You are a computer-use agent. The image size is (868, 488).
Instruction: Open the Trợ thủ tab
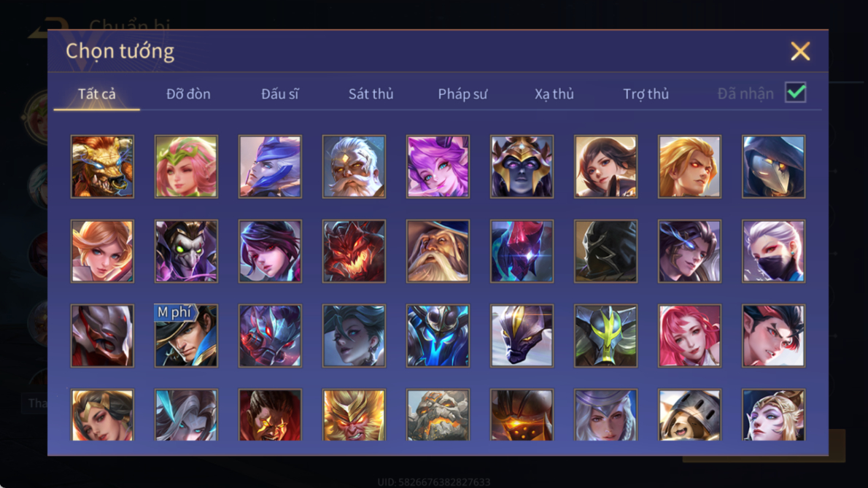(646, 94)
